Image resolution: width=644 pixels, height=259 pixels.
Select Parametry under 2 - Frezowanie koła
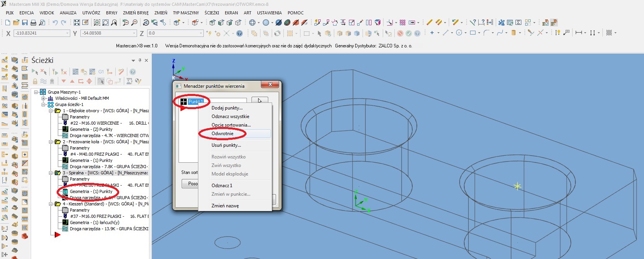coord(80,148)
